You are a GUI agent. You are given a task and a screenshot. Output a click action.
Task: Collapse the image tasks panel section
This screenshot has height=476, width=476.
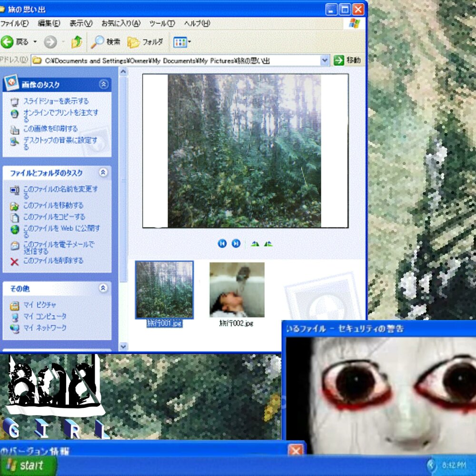103,84
